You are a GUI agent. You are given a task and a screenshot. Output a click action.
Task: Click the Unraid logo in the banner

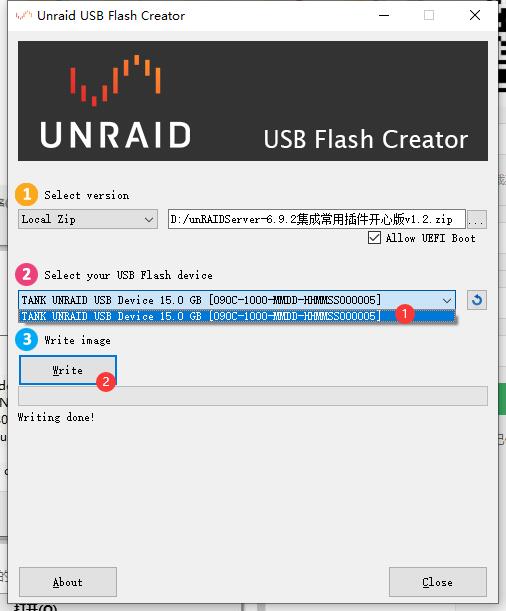click(115, 101)
